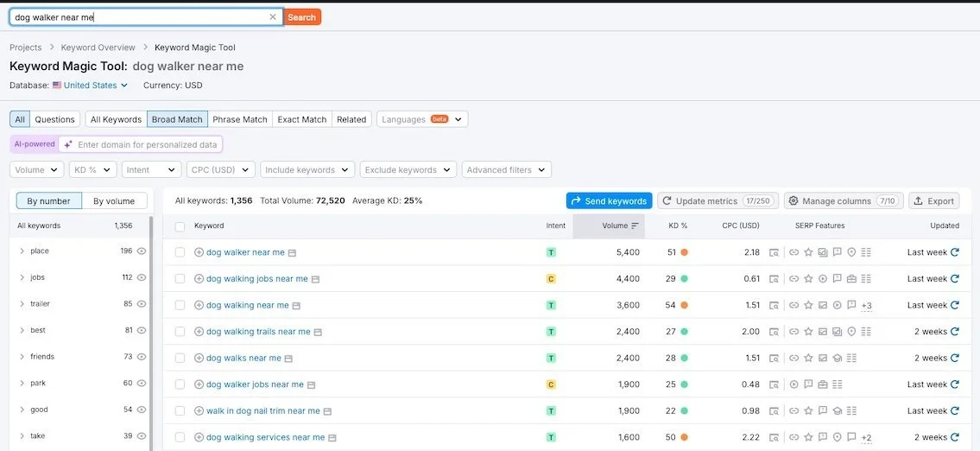This screenshot has height=451, width=980.
Task: Add 'dog walking jobs near me' with plus icon
Action: [x=199, y=279]
